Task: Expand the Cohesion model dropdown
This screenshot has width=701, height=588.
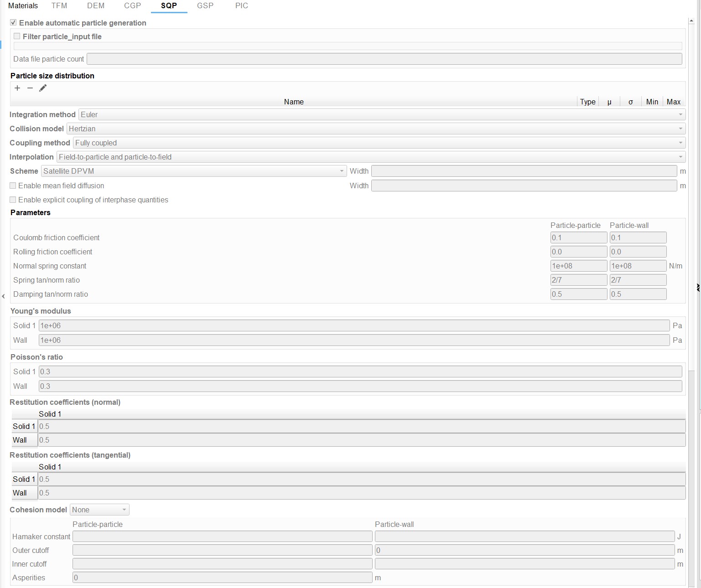Action: point(99,510)
